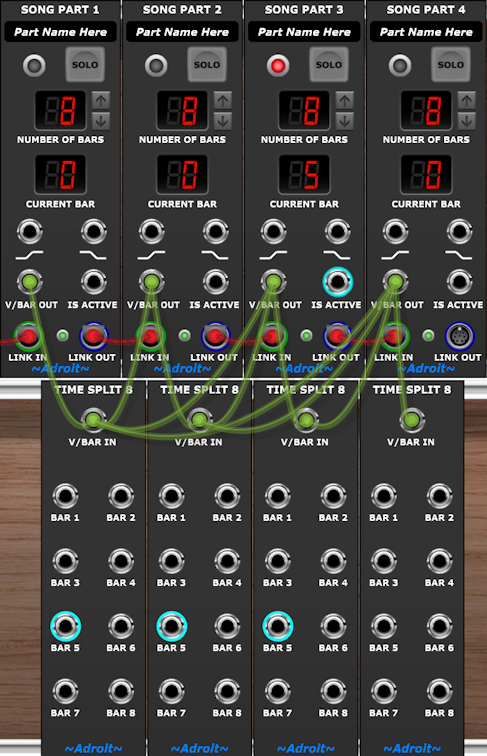This screenshot has width=487, height=756.
Task: Select the BAR 2 jack on the second Time Split
Action: tap(227, 496)
